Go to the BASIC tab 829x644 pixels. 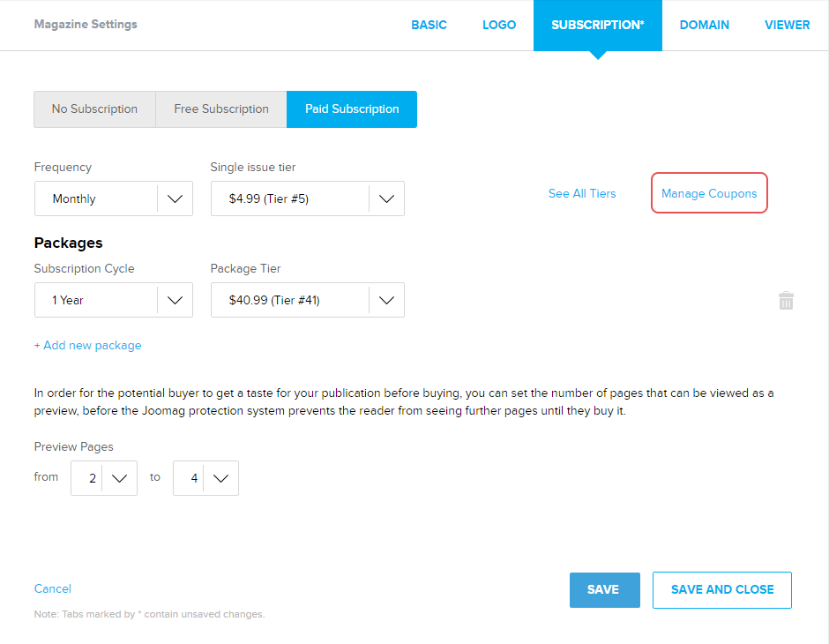pyautogui.click(x=429, y=25)
